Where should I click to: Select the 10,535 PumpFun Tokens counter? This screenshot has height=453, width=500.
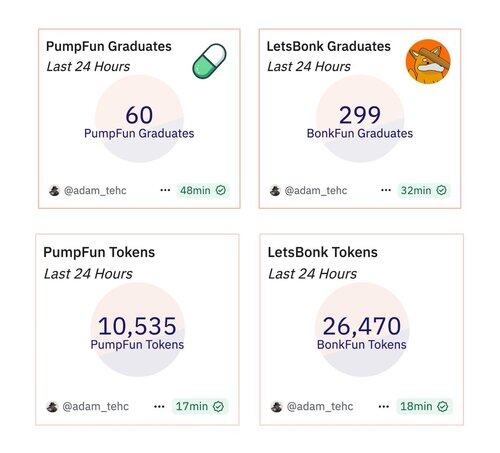[137, 333]
